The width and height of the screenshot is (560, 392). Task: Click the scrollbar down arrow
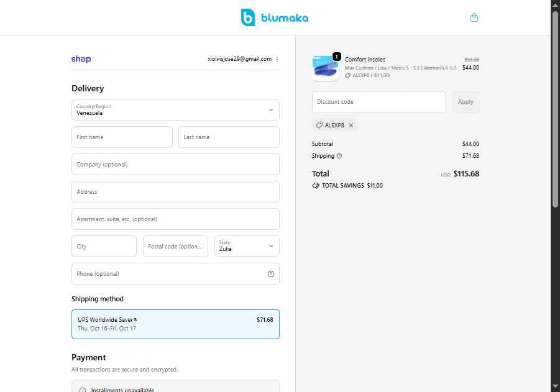tap(555, 386)
